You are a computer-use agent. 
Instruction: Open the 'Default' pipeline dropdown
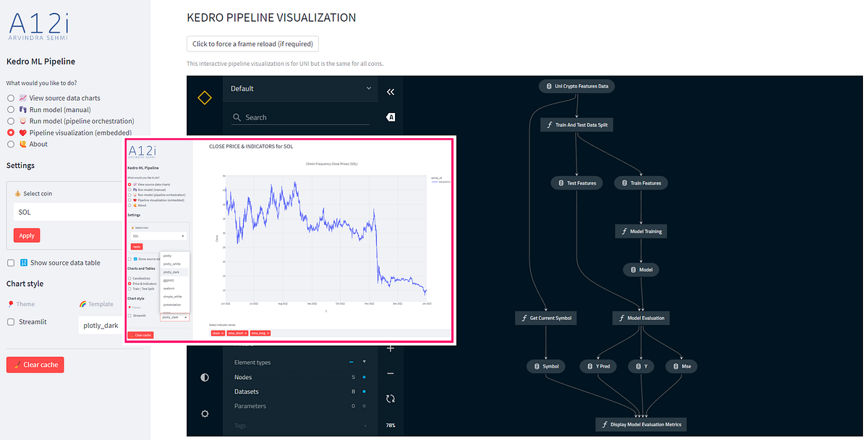[x=300, y=88]
